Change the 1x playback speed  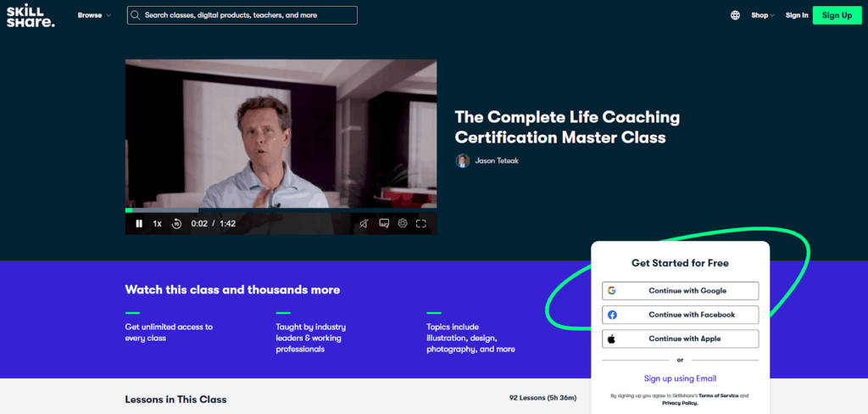click(157, 223)
